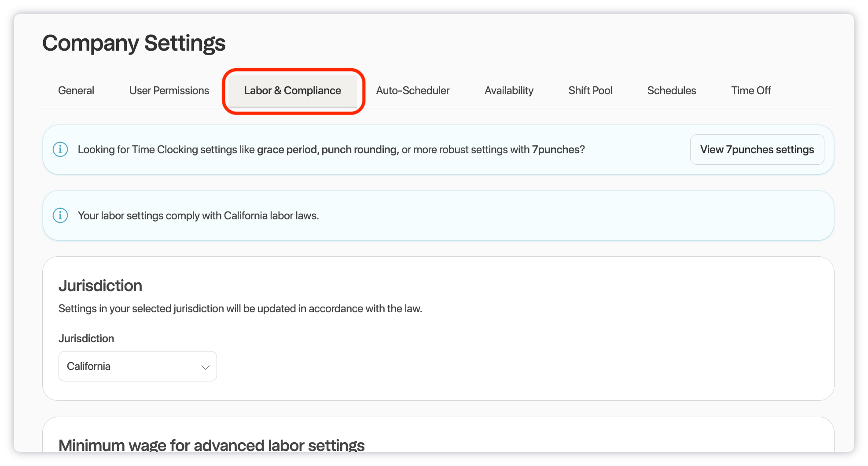
Task: Click the Jurisdiction field label above dropdown
Action: click(x=86, y=339)
